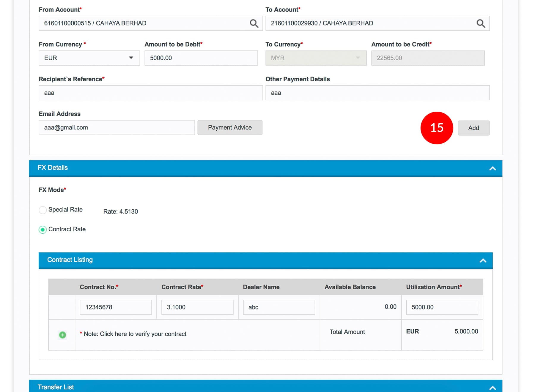Image resolution: width=535 pixels, height=392 pixels.
Task: Open the To Currency MYR dropdown
Action: pyautogui.click(x=316, y=58)
